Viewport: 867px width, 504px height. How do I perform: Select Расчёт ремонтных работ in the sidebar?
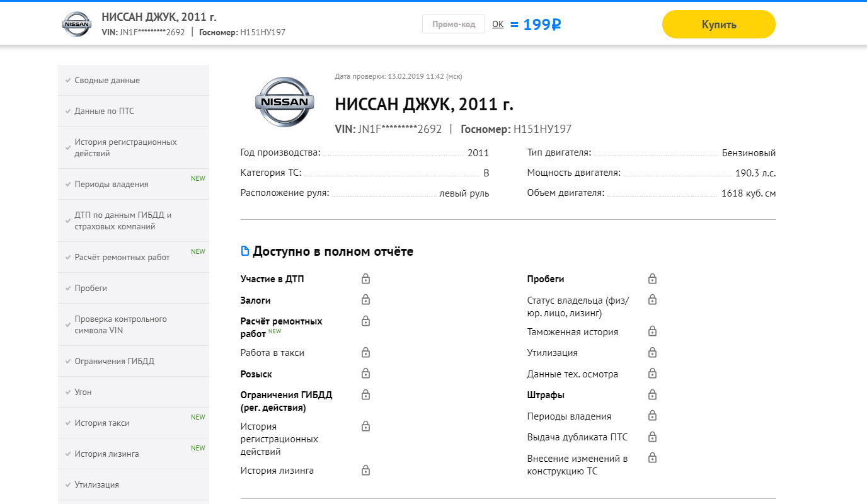134,257
